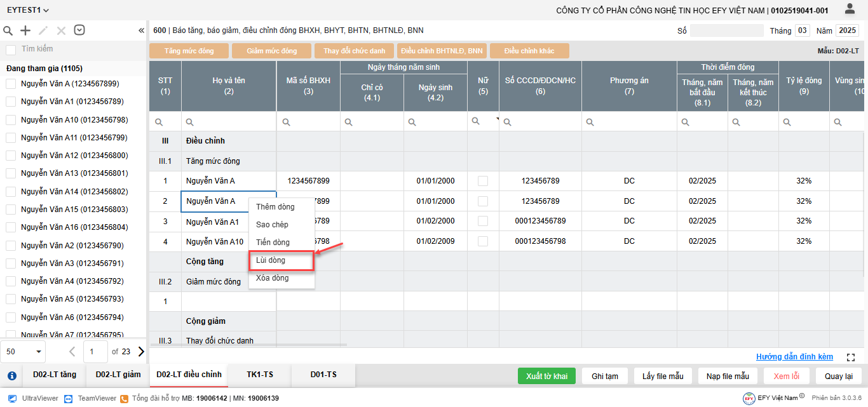The width and height of the screenshot is (868, 407).
Task: Click the UltraViewer icon in status bar
Action: point(12,398)
